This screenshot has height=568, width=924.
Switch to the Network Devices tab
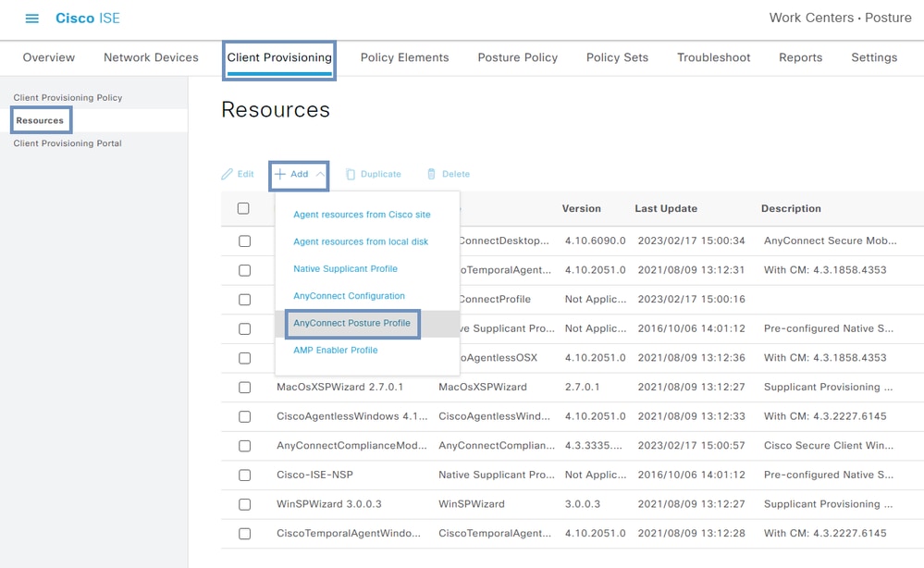[x=151, y=57]
